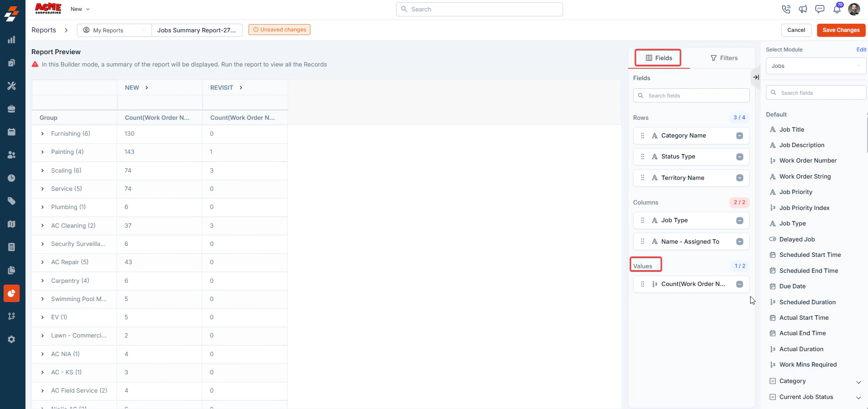868x409 pixels.
Task: Open the dashboard bar-chart icon in sidebar
Action: [12, 40]
